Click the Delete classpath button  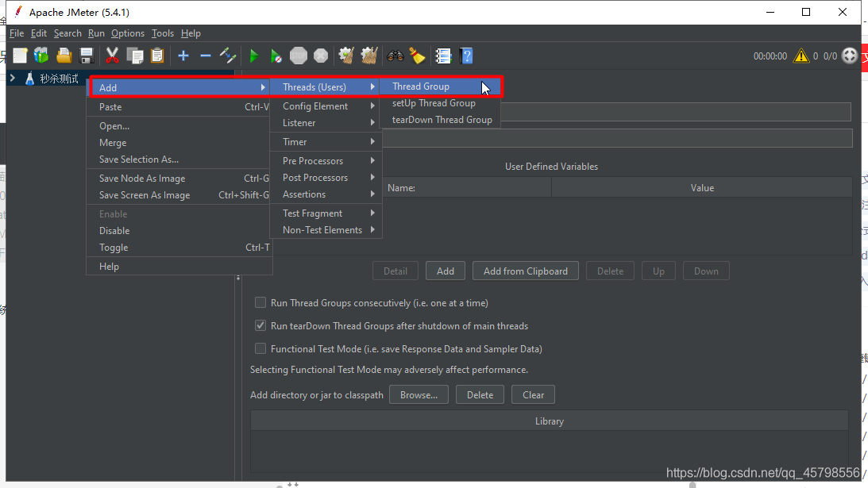[480, 395]
